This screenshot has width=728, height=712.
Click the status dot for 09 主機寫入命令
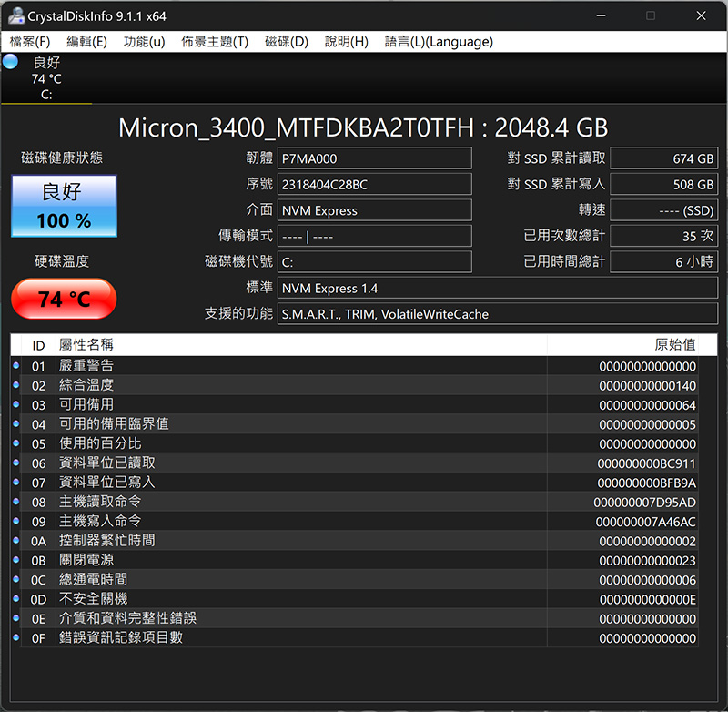click(15, 521)
